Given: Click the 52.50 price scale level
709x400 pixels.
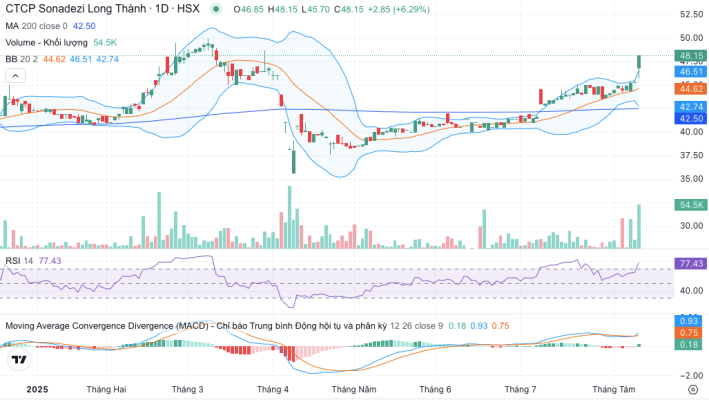Looking at the screenshot, I should point(691,14).
